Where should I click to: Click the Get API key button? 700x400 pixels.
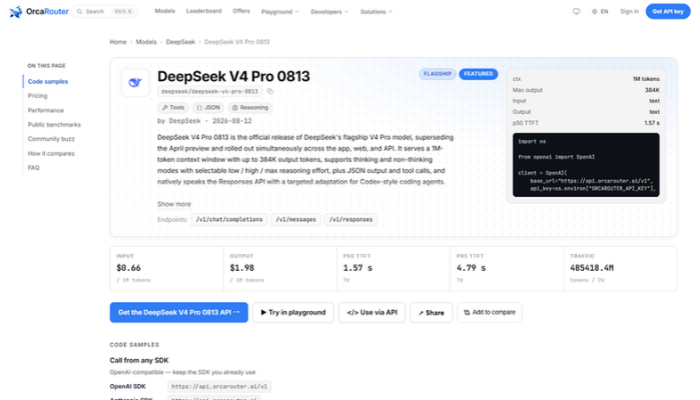click(667, 12)
